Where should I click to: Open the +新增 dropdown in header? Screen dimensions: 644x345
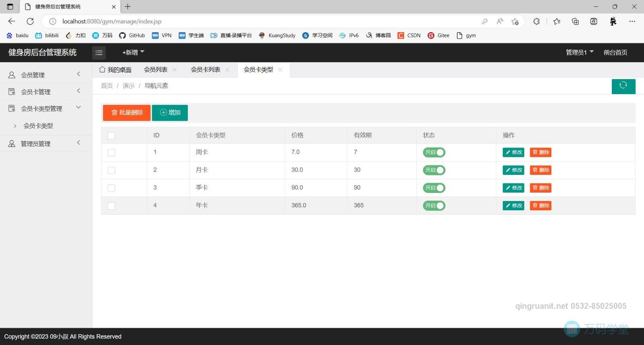[x=133, y=52]
